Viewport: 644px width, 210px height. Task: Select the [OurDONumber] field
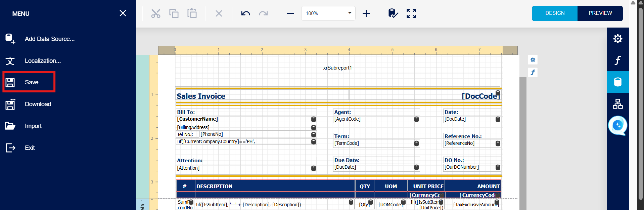(472, 167)
